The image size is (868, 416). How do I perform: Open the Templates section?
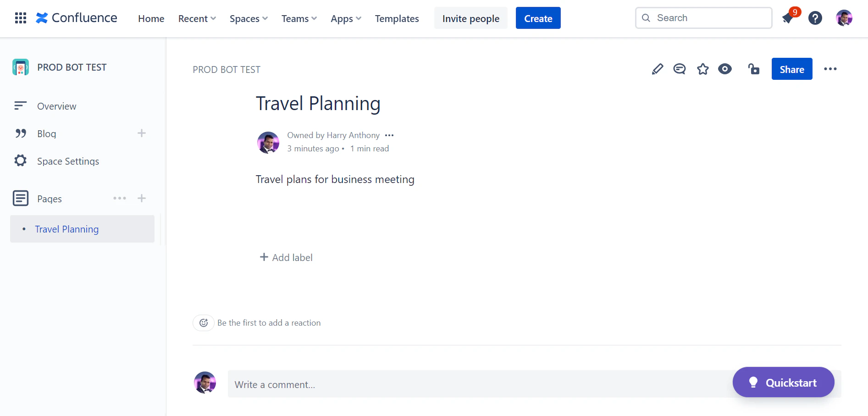coord(397,19)
